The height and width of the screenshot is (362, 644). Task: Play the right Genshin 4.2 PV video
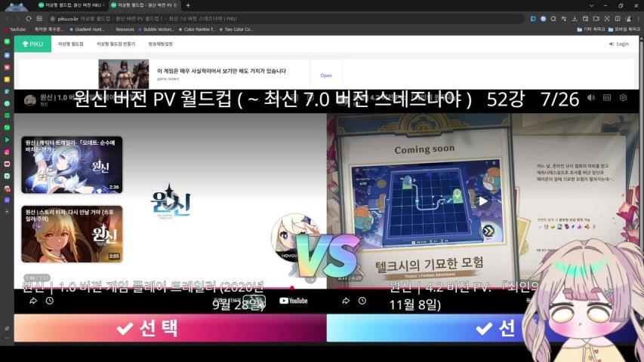coord(483,201)
